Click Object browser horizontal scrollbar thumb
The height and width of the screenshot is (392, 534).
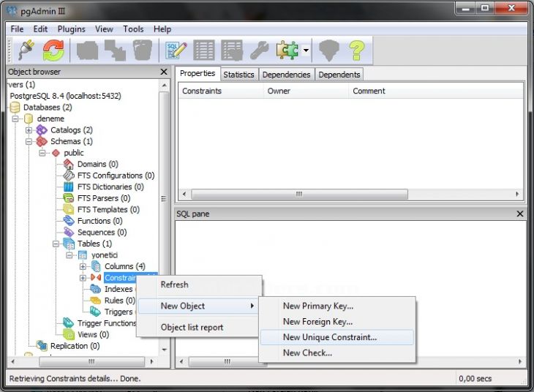[92, 361]
